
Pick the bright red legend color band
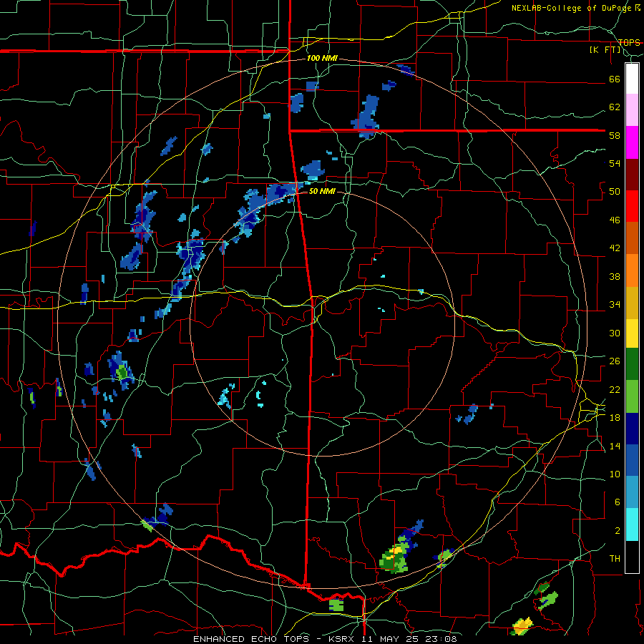(x=632, y=206)
